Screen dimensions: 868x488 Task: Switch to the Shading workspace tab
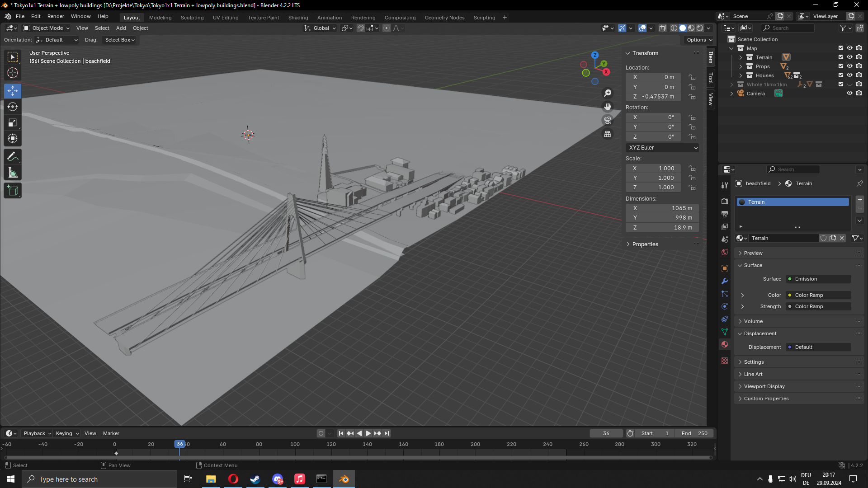click(298, 18)
